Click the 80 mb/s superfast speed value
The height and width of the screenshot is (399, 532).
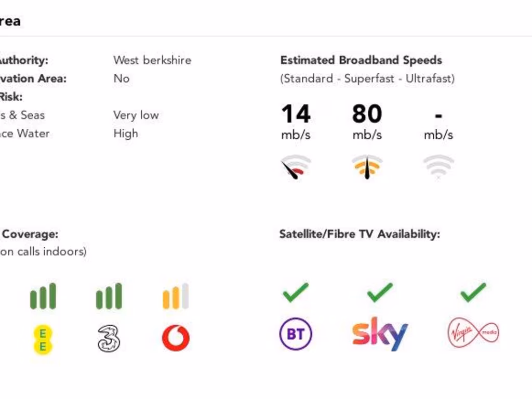click(x=367, y=114)
